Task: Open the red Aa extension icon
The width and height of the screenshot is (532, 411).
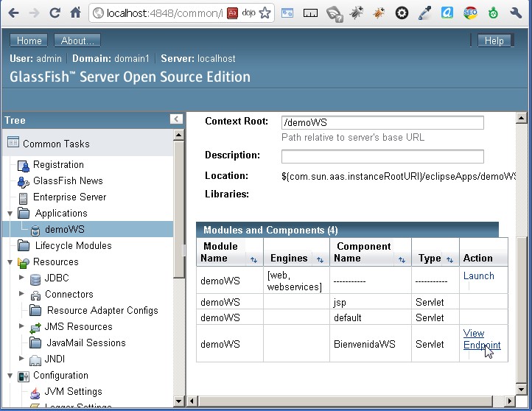Action: pos(232,13)
